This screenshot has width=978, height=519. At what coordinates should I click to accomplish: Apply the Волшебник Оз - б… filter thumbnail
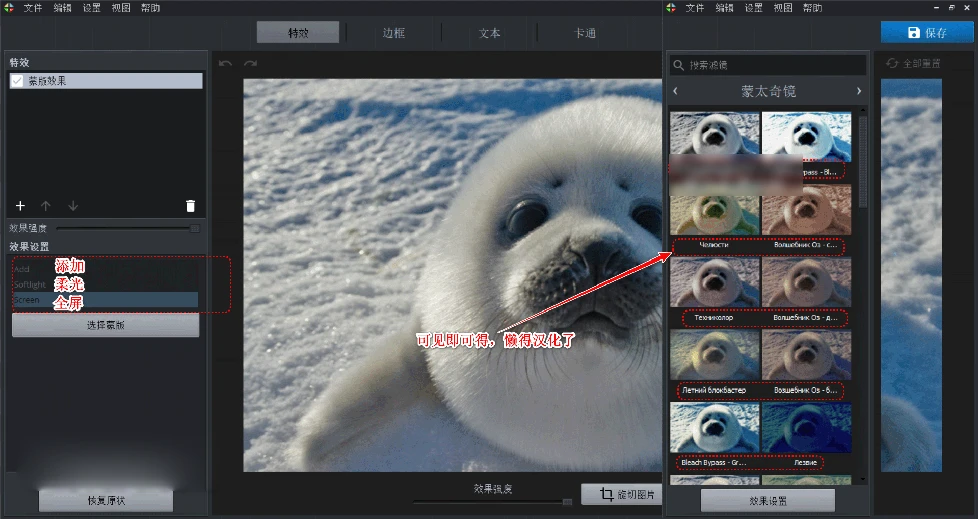pos(806,355)
